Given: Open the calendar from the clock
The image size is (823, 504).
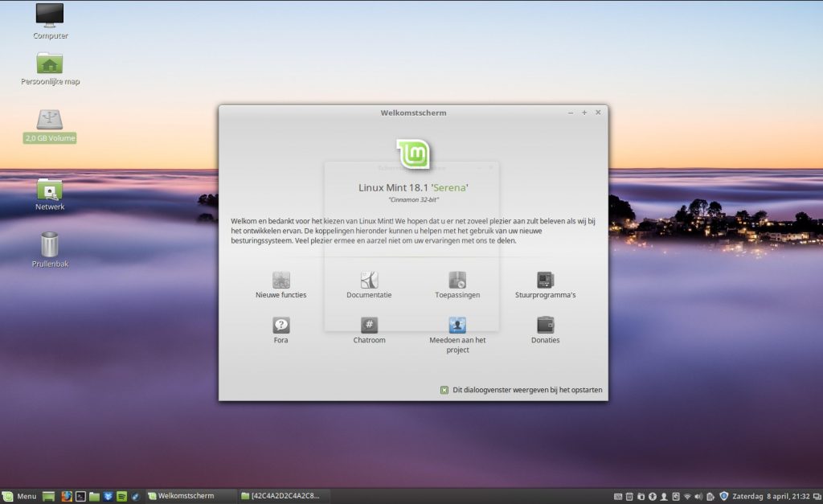Looking at the screenshot, I should (x=771, y=496).
